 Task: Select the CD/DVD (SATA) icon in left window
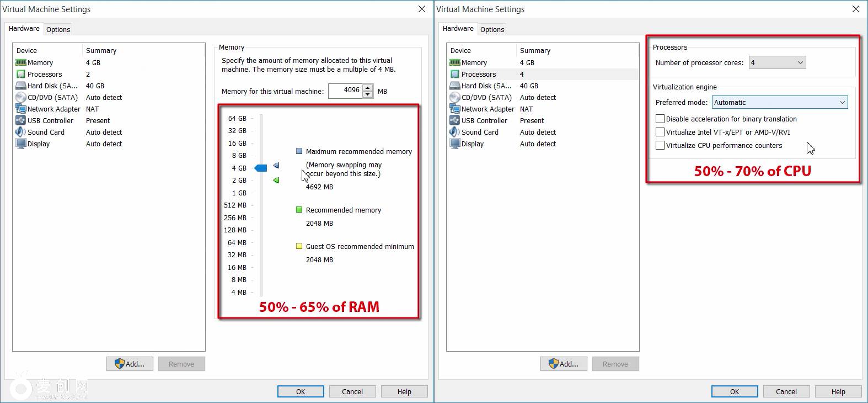(21, 98)
